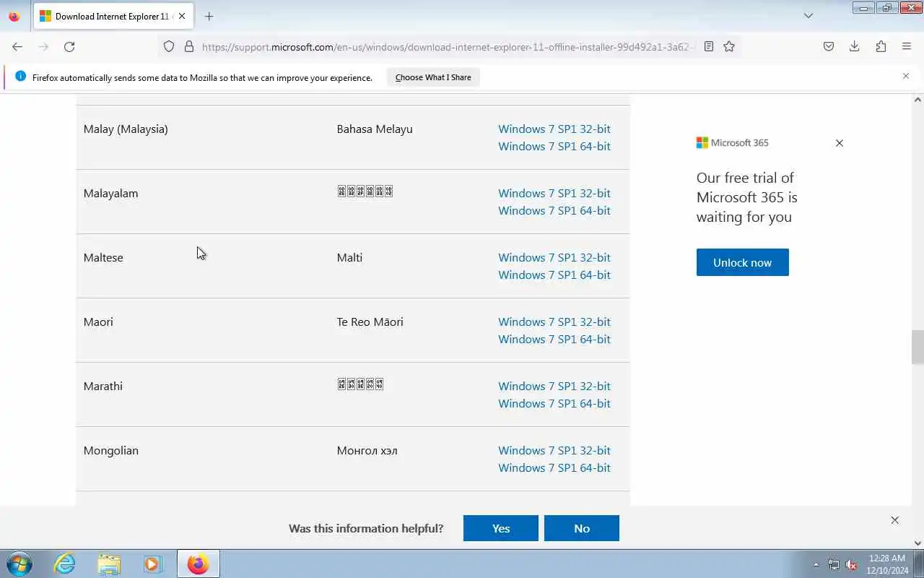Open the taskbar clock and date
The width and height of the screenshot is (924, 578).
pyautogui.click(x=887, y=564)
